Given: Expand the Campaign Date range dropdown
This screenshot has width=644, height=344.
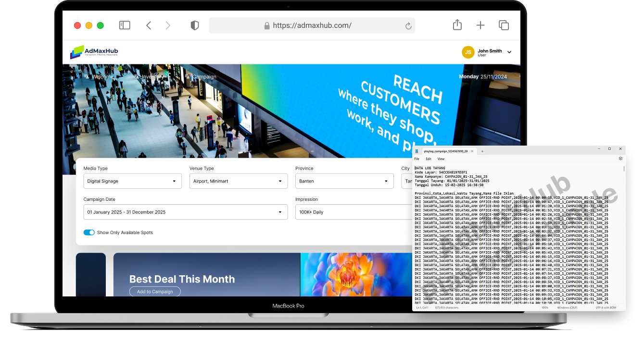Looking at the screenshot, I should 185,212.
